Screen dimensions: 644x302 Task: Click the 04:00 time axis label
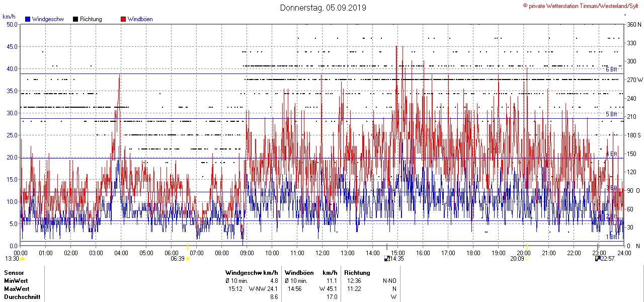(x=121, y=253)
